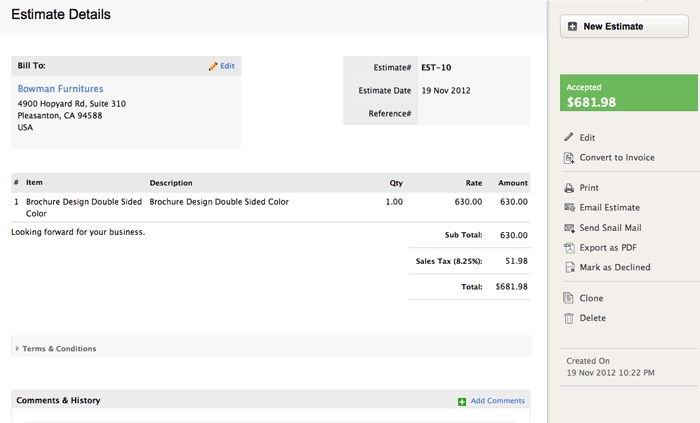The image size is (700, 423).
Task: Click the Edit pencil icon in sidebar
Action: [568, 137]
